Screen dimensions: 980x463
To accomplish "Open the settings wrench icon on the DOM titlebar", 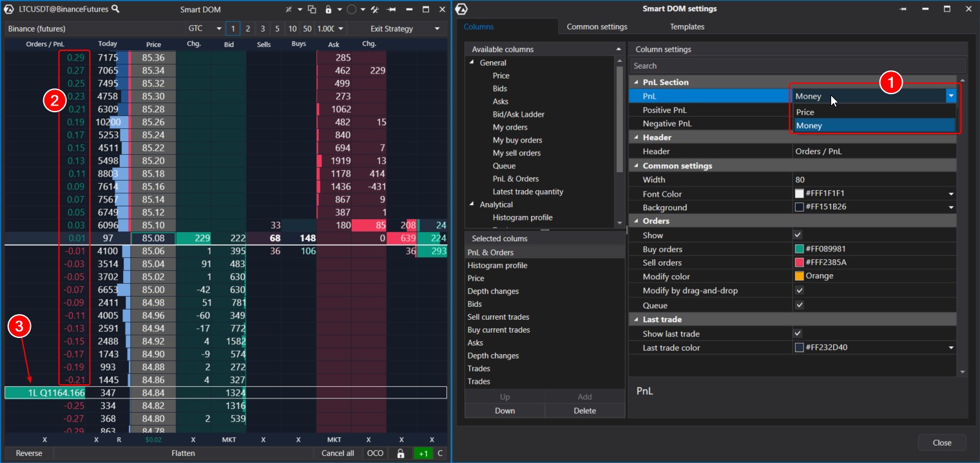I will [x=375, y=9].
